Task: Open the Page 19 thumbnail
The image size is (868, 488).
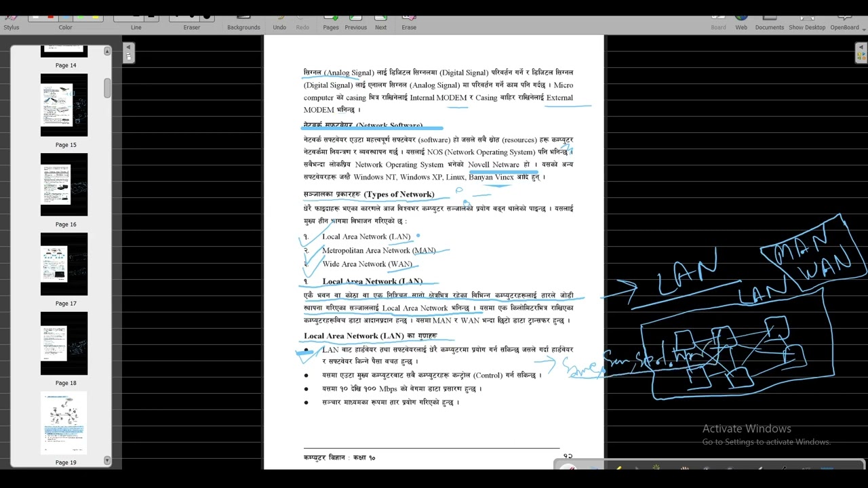Action: click(x=64, y=422)
